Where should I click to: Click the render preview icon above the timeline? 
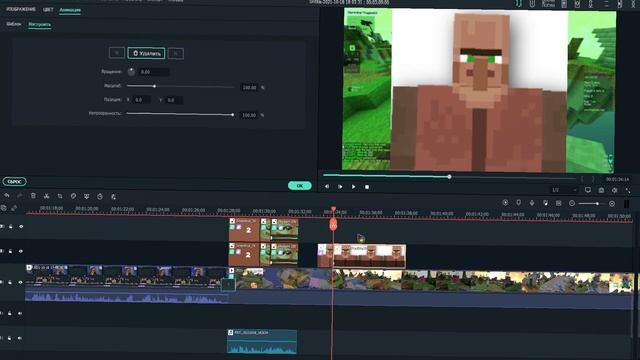pyautogui.click(x=505, y=203)
